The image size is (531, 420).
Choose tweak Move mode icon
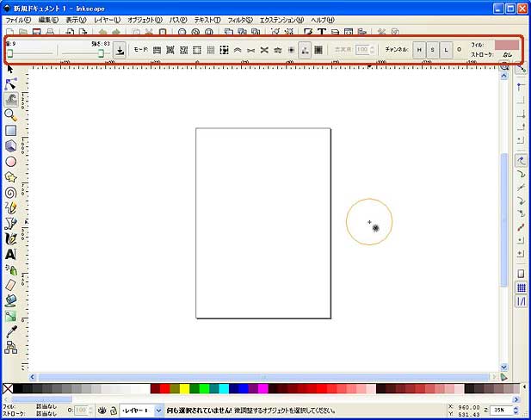[x=157, y=50]
